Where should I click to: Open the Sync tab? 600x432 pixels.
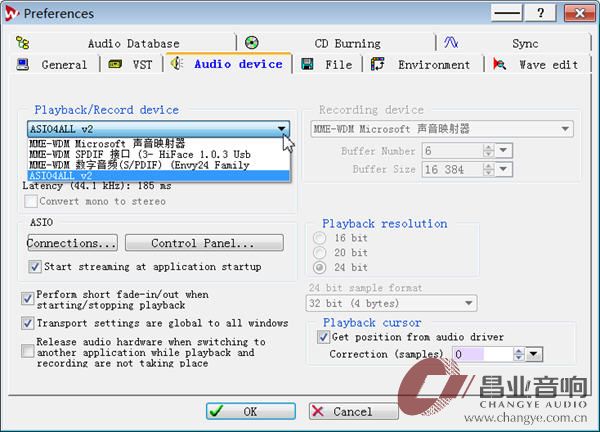coord(515,43)
